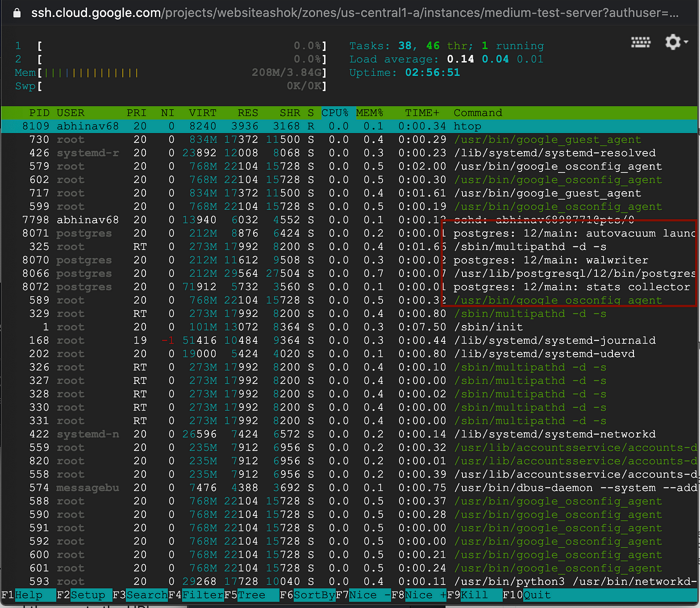Click the Uptime value 02:56:51
This screenshot has height=608, width=700.
tap(432, 73)
